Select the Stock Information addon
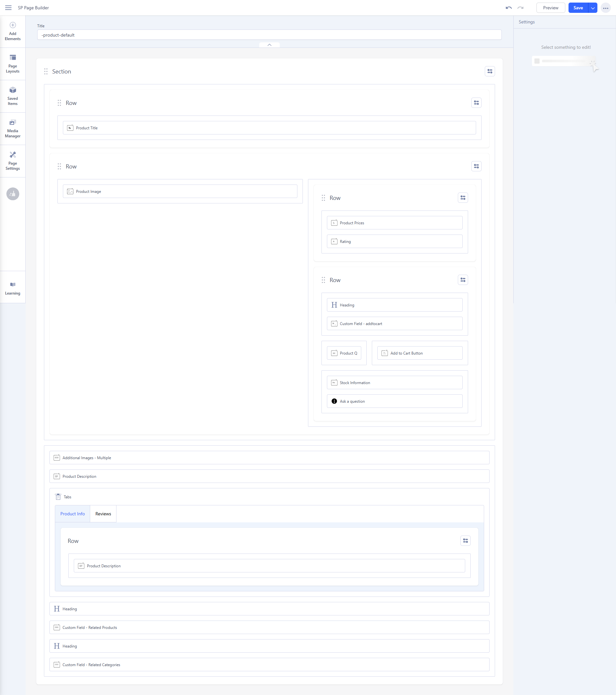The height and width of the screenshot is (695, 616). (x=394, y=382)
